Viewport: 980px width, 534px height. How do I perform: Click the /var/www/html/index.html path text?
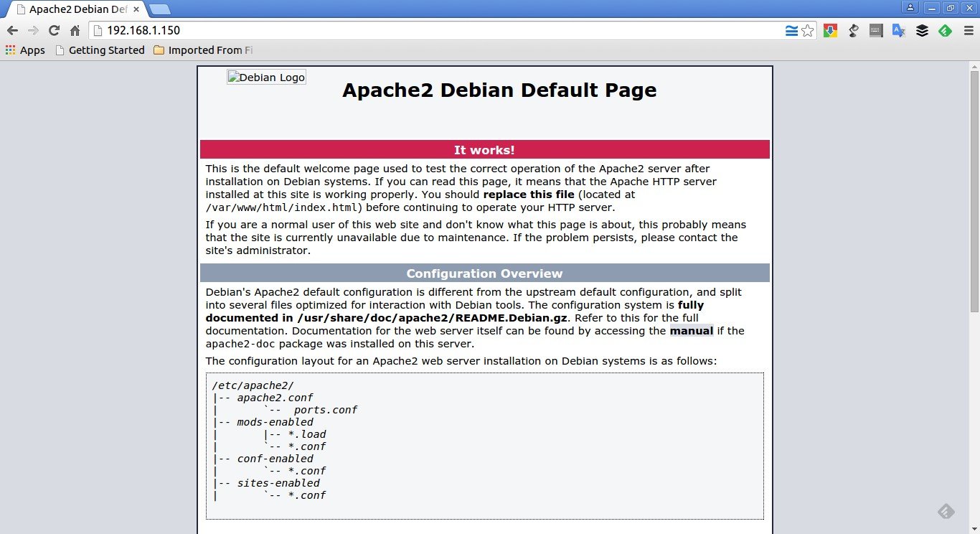click(282, 208)
